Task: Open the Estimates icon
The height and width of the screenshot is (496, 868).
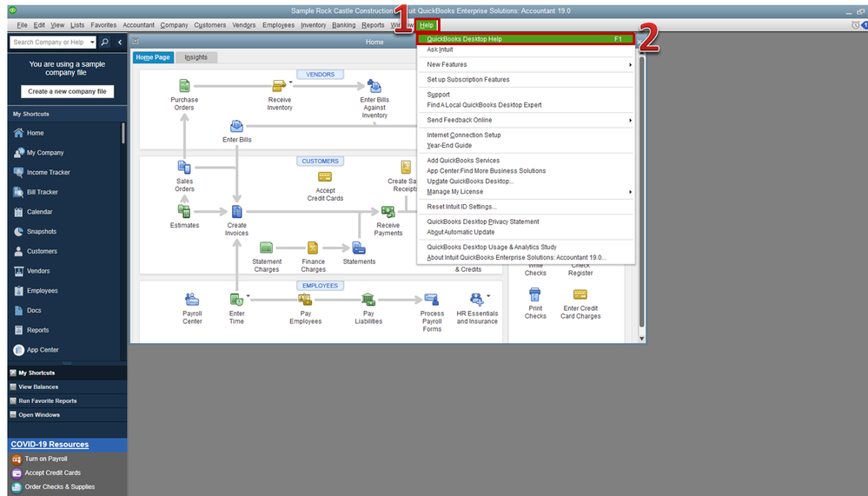Action: click(x=184, y=211)
